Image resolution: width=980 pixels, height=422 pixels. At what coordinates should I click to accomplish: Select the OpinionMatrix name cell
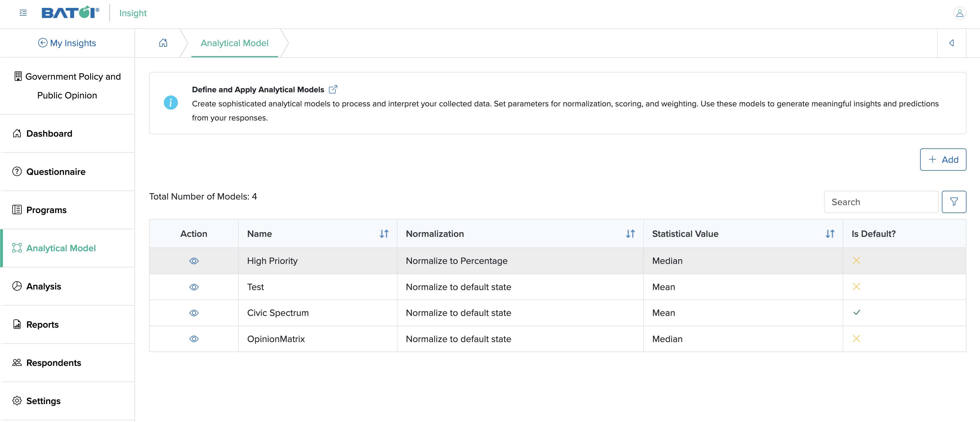[x=318, y=339]
